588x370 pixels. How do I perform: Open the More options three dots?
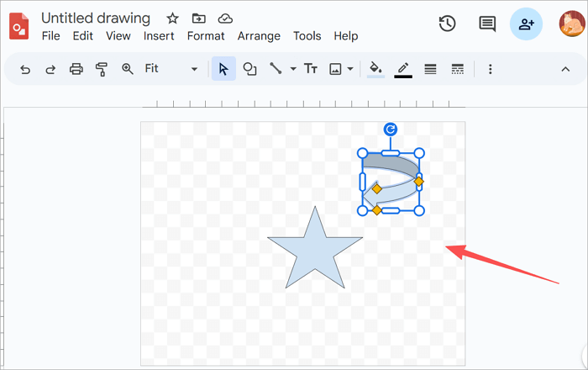(x=490, y=69)
